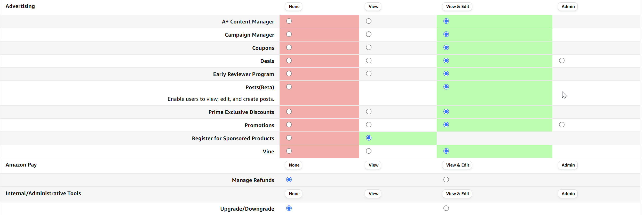Set Coupons permission to View
Screen dimensions: 644x215
[369, 47]
